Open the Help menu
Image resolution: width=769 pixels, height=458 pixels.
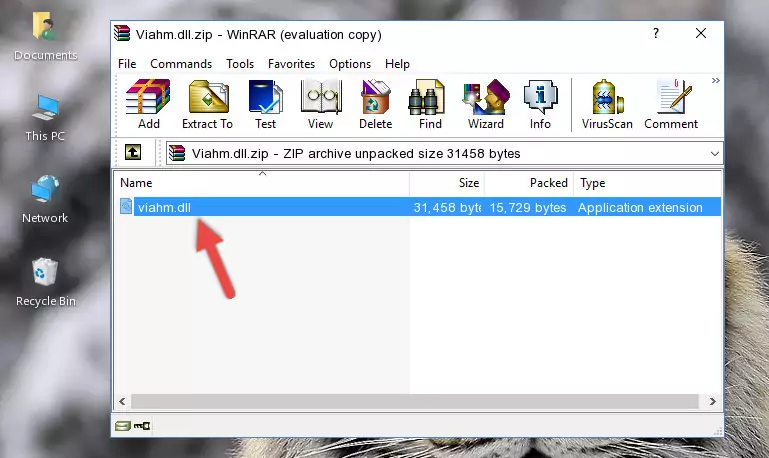point(397,64)
